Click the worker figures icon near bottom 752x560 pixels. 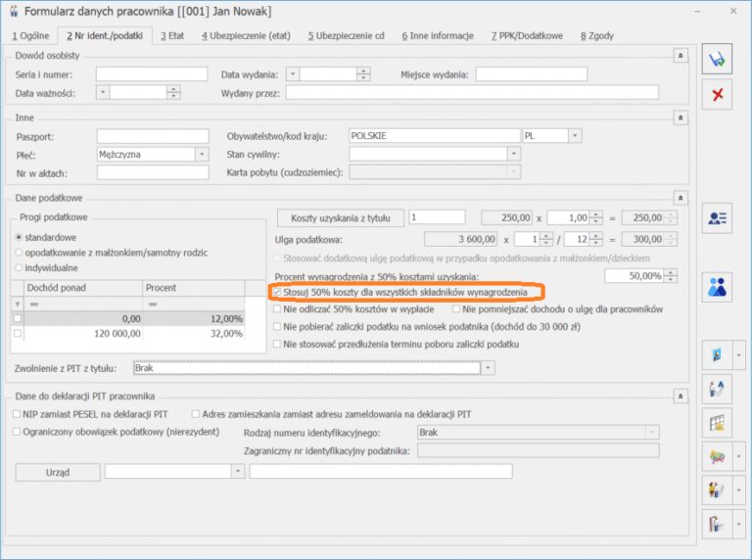(717, 490)
